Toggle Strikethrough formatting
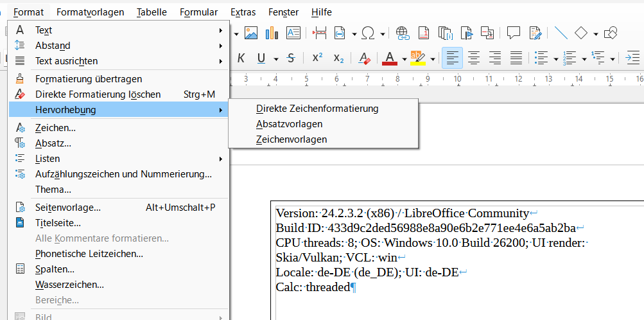 click(x=290, y=58)
